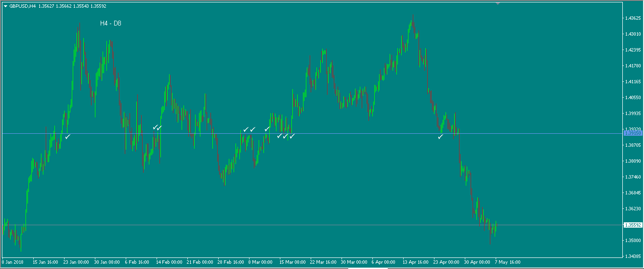The height and width of the screenshot is (269, 644).
Task: Click the '14 Feb 00:00' time axis label
Action: 169,263
